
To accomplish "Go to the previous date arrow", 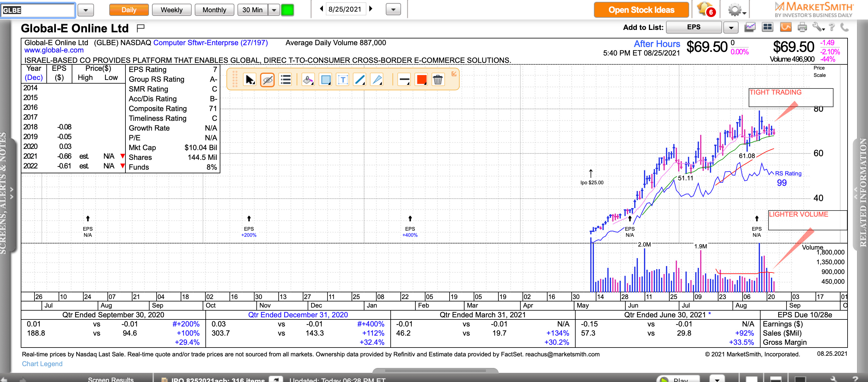I will (x=321, y=9).
